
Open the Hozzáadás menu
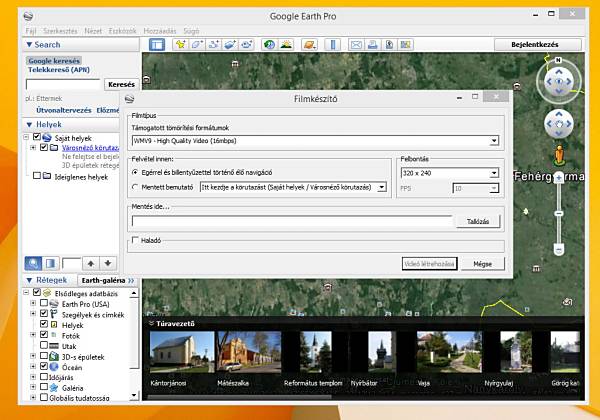(x=160, y=31)
